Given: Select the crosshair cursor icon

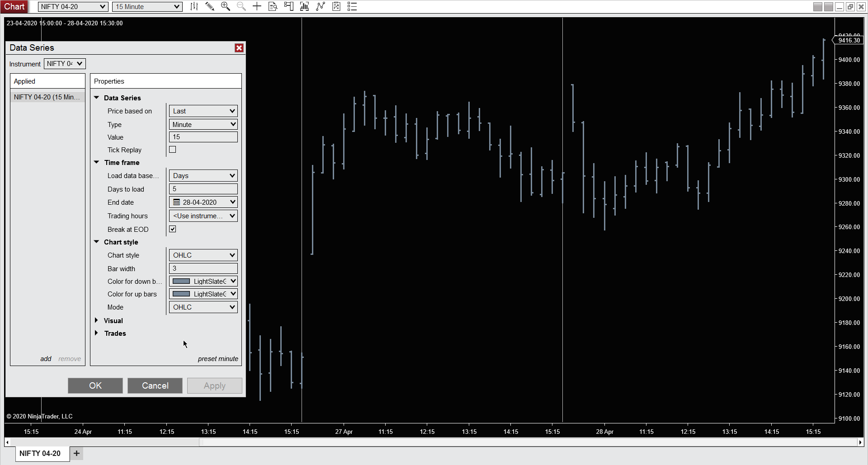Looking at the screenshot, I should pyautogui.click(x=257, y=6).
